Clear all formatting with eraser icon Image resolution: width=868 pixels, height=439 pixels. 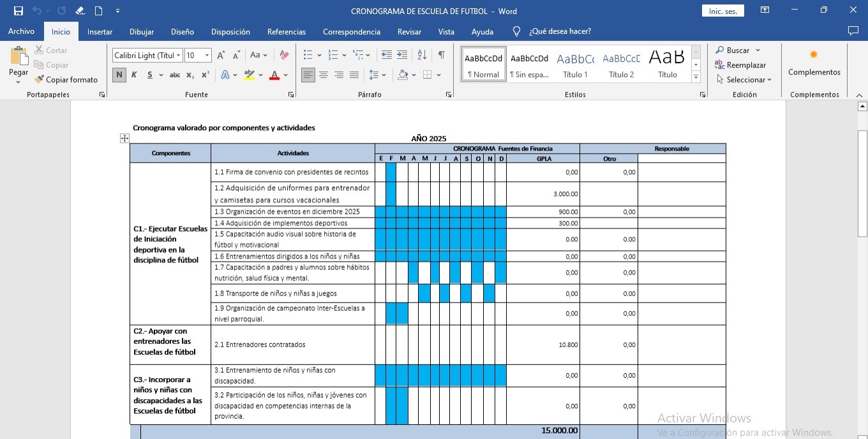[x=285, y=56]
